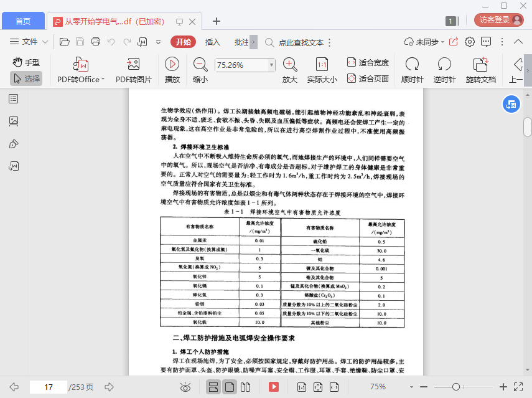This screenshot has width=532, height=398.
Task: Set view to 实际大小 actual size
Action: [x=322, y=70]
